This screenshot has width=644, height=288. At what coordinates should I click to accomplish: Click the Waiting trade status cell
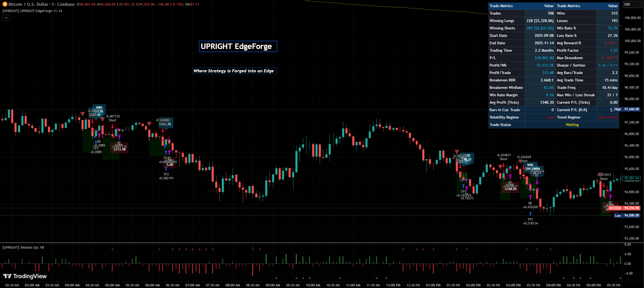coord(572,125)
